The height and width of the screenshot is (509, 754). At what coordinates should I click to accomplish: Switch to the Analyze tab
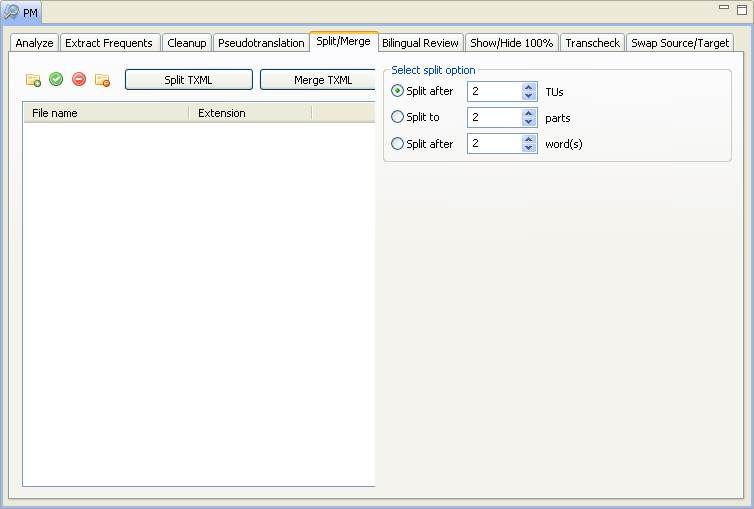(x=34, y=43)
